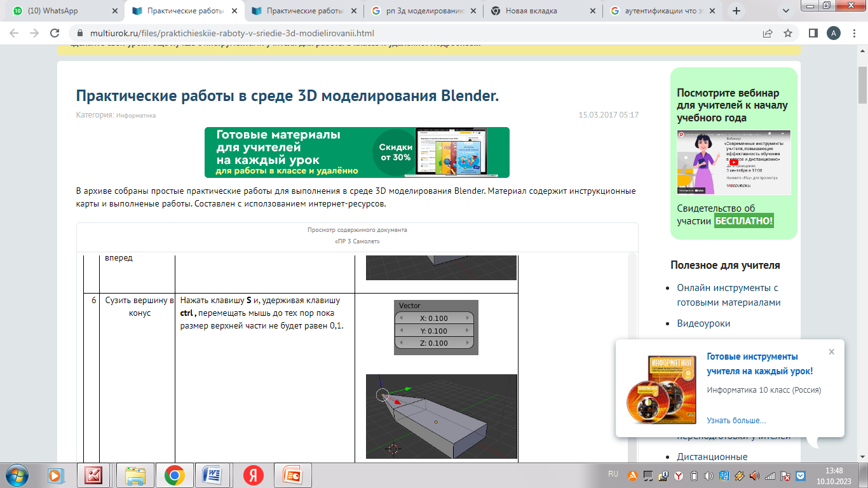Open Windows Media Player from taskbar
868x488 pixels.
tap(56, 475)
